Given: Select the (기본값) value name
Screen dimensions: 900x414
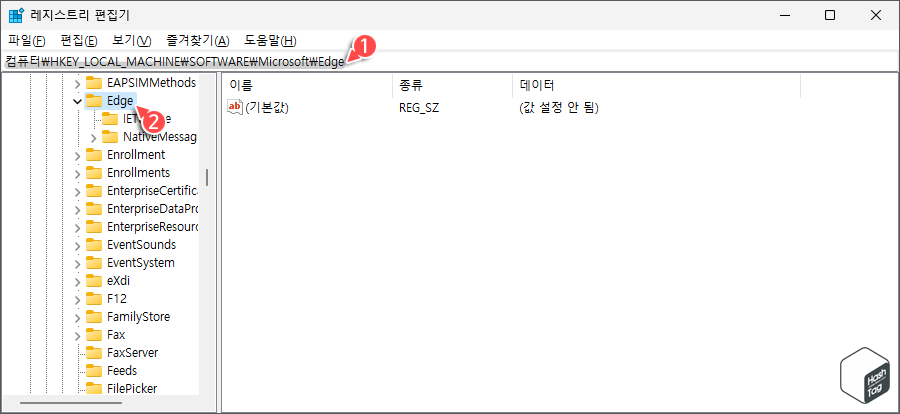Looking at the screenshot, I should (x=267, y=107).
